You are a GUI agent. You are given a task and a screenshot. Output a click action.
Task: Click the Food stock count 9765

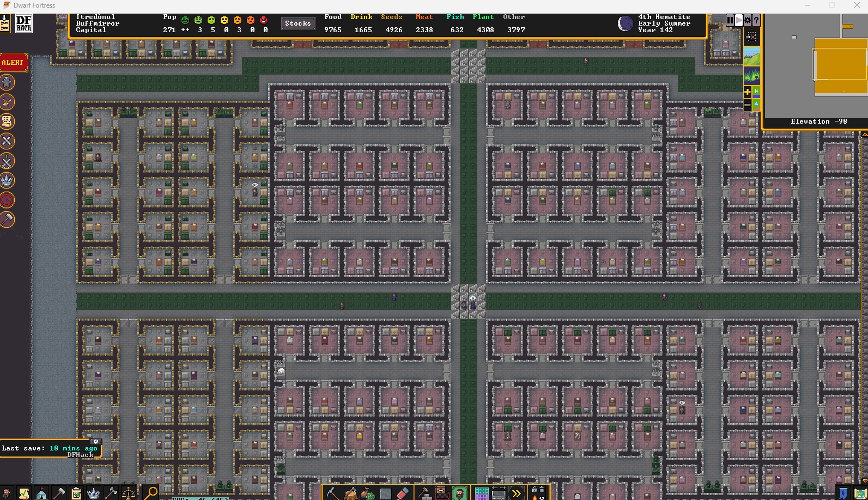[333, 30]
